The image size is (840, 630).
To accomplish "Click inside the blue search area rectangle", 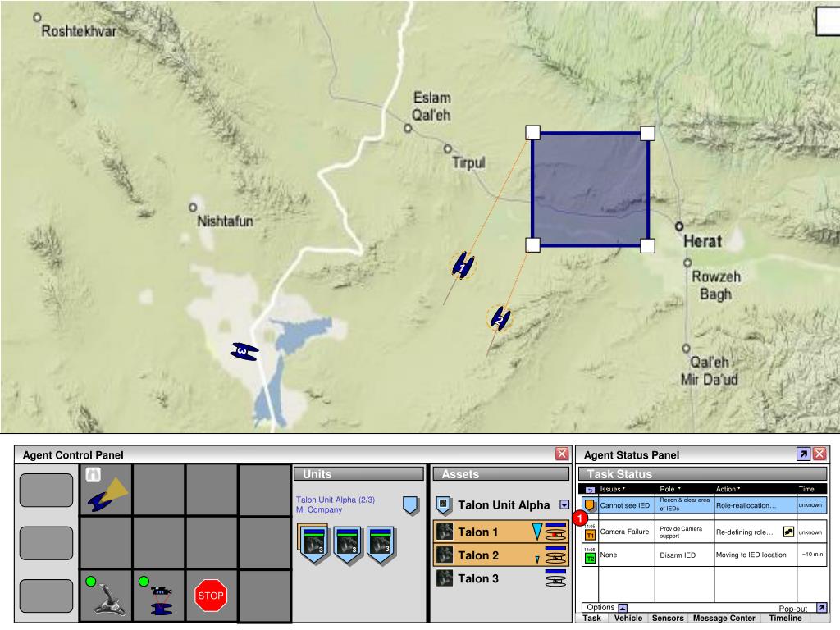I will coord(590,189).
